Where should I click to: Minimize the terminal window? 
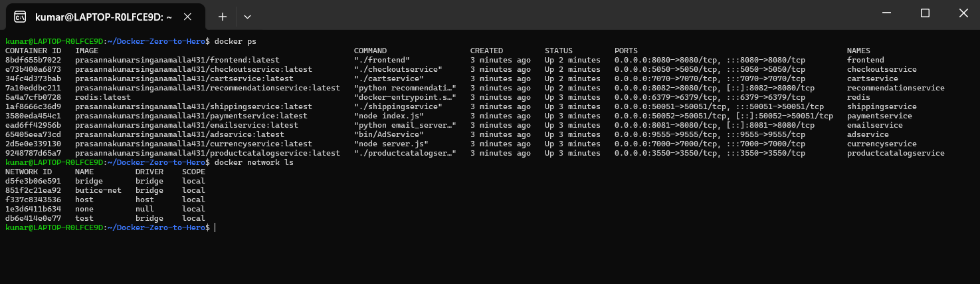click(x=888, y=13)
